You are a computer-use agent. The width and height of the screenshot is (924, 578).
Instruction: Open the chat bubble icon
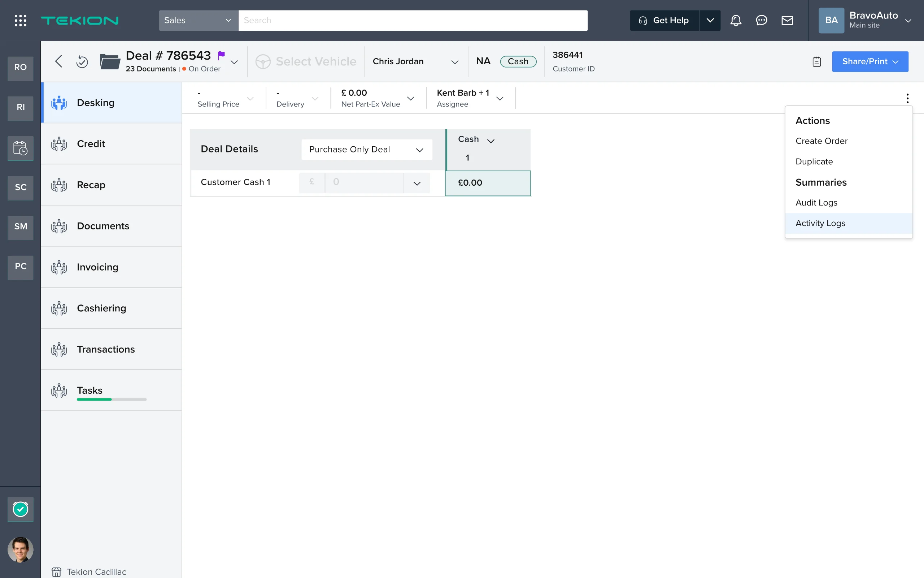pyautogui.click(x=761, y=20)
